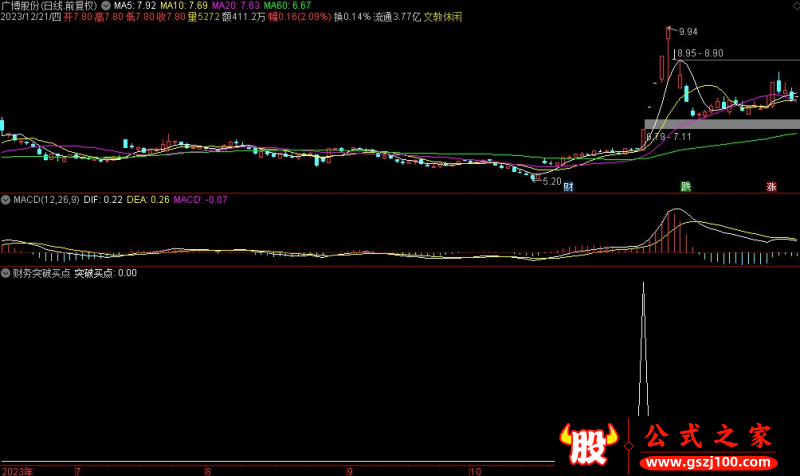Click the 开7.80 opening price text
The image size is (800, 476).
(x=78, y=17)
